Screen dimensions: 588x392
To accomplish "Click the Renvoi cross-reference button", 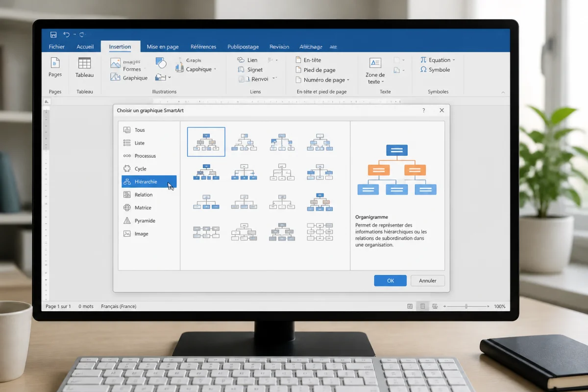I will [x=254, y=79].
